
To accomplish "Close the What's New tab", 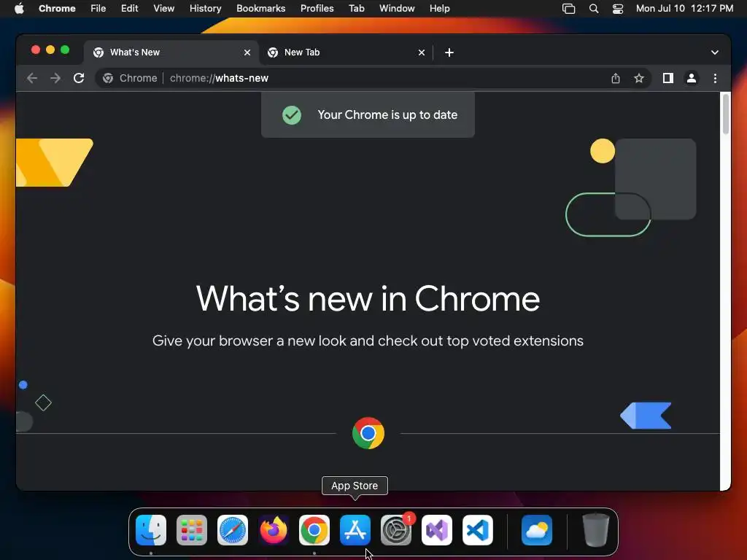I will (247, 52).
